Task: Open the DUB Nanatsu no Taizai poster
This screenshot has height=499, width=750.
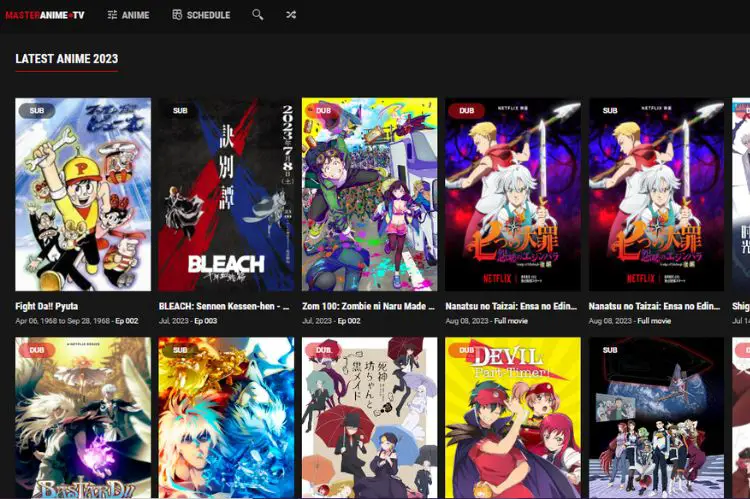Action: click(513, 194)
